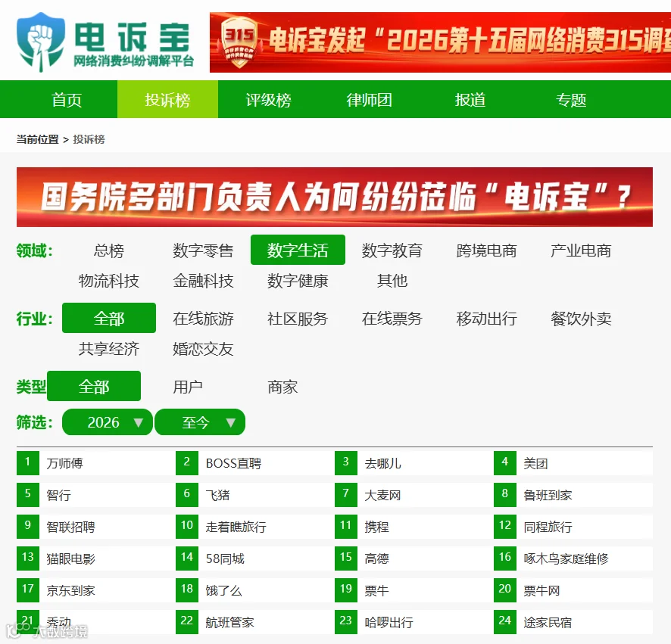This screenshot has width=671, height=644.
Task: Filter field by 数字零售
Action: pyautogui.click(x=203, y=250)
